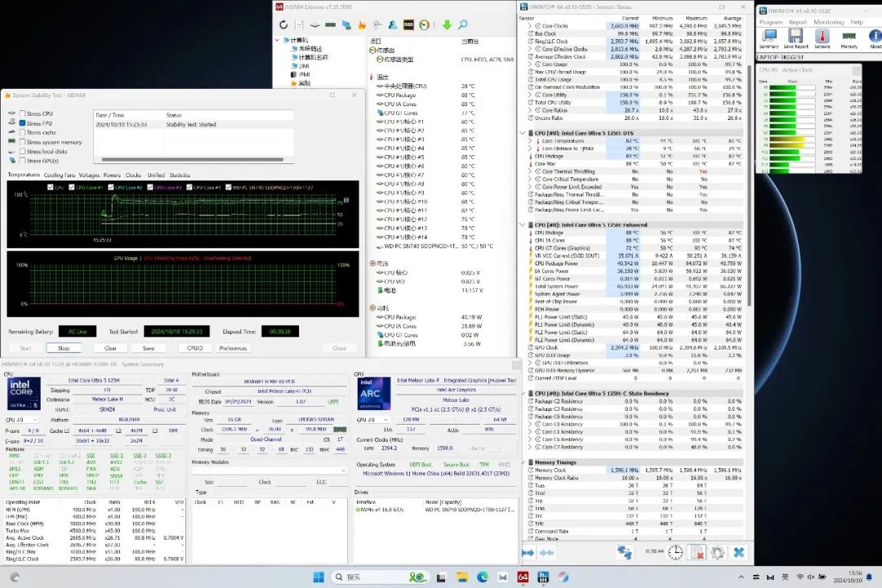This screenshot has width=882, height=588.
Task: Switch to the Cooling Fans tab
Action: [x=59, y=176]
